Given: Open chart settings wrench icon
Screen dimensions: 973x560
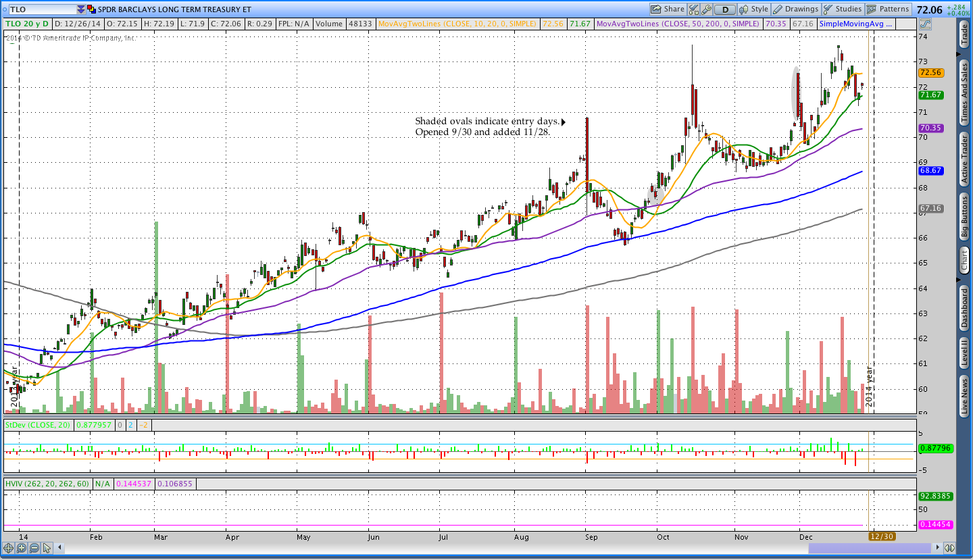Looking at the screenshot, I should click(706, 9).
